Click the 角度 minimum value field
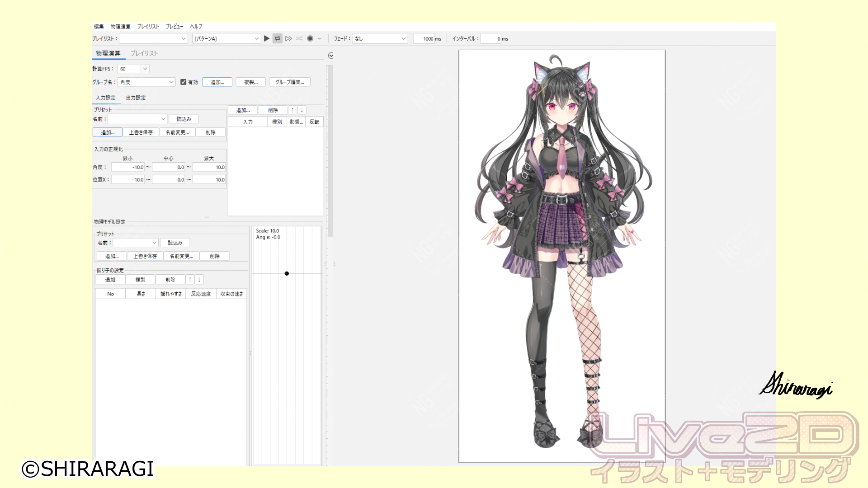The image size is (868, 488). (x=128, y=167)
